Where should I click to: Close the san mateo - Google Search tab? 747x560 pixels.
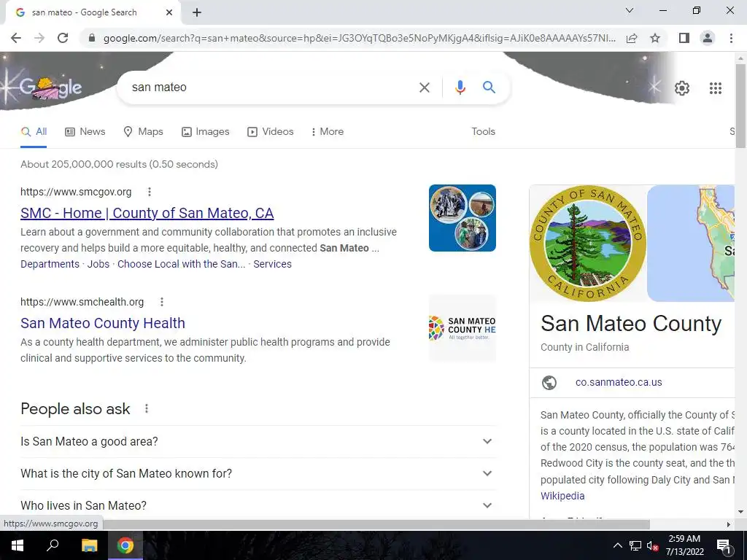click(x=169, y=12)
